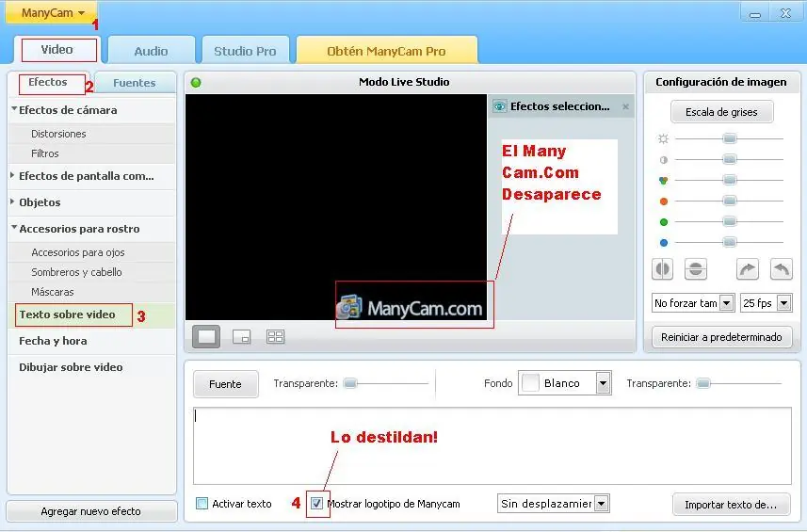Click the Escala de grises button
807x532 pixels.
(x=721, y=112)
